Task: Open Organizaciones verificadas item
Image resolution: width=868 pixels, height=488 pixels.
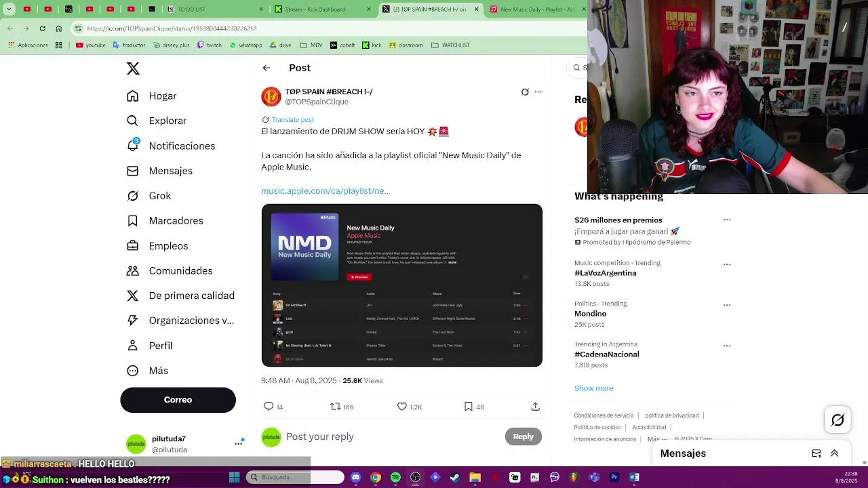Action: click(180, 321)
